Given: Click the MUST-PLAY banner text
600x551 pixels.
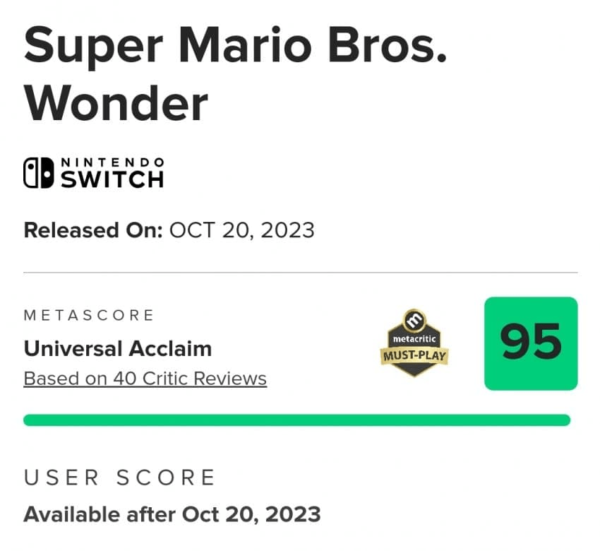Looking at the screenshot, I should (x=413, y=356).
